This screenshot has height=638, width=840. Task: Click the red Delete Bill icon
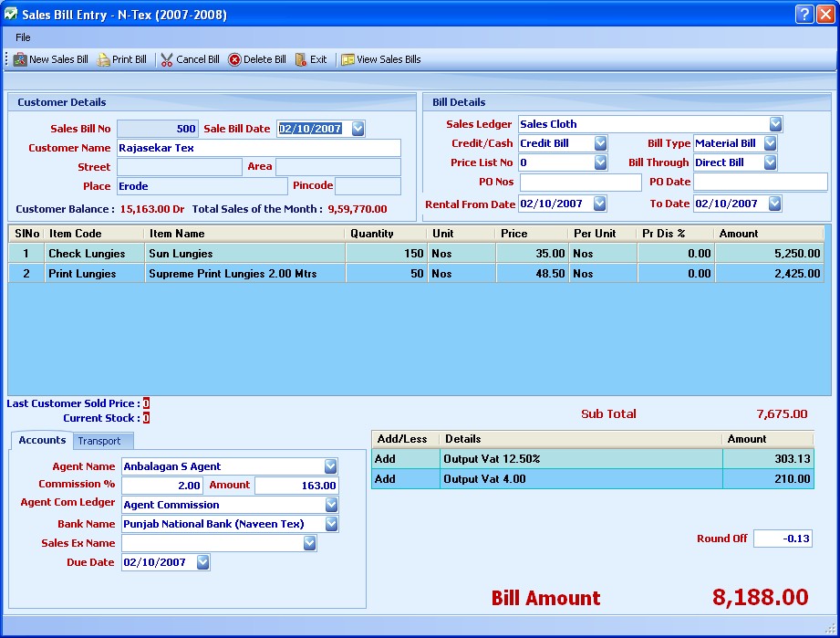pyautogui.click(x=234, y=59)
